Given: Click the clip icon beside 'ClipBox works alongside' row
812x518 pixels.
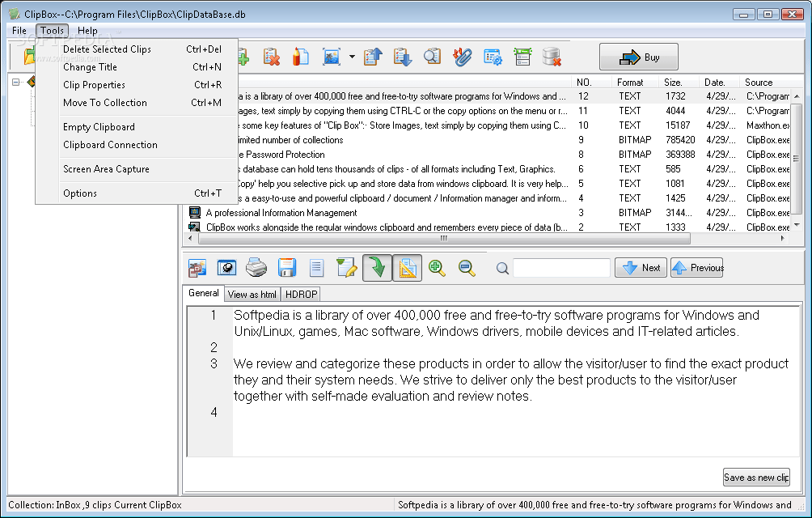Looking at the screenshot, I should [x=195, y=227].
